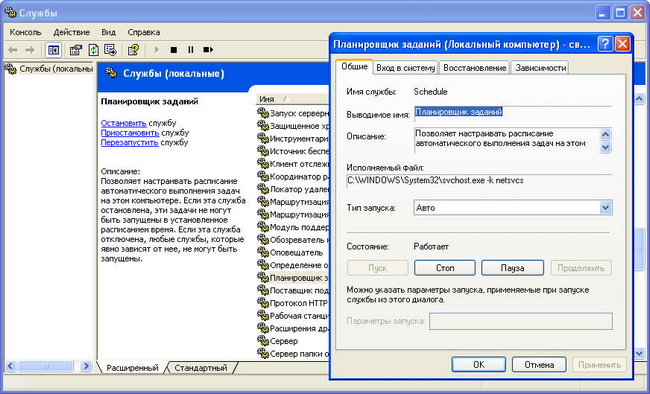Image resolution: width=650 pixels, height=394 pixels.
Task: Click the Stop service square icon
Action: click(x=174, y=50)
